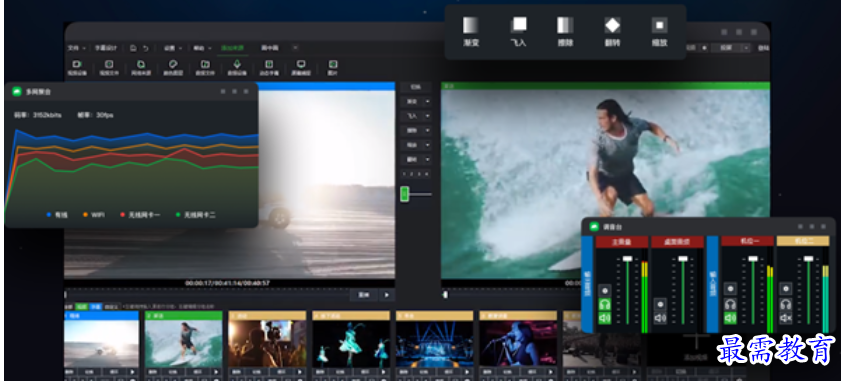Click the green T-bar transition slider handle

pos(405,194)
